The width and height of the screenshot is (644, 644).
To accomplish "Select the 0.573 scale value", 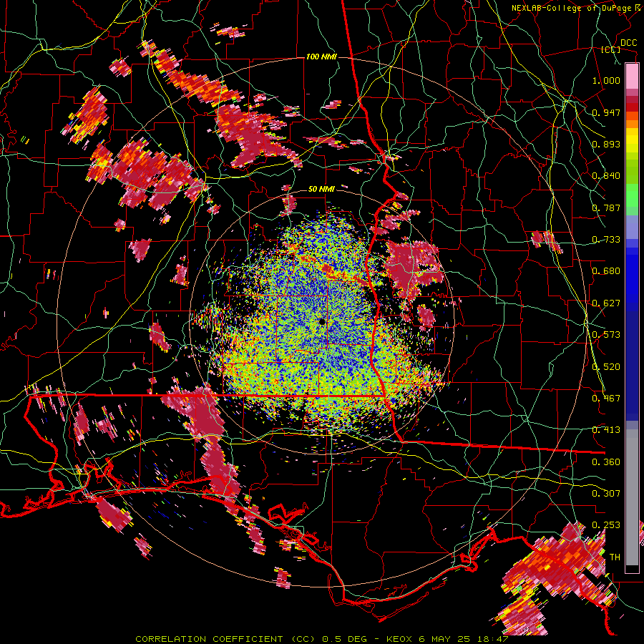I will pyautogui.click(x=606, y=334).
